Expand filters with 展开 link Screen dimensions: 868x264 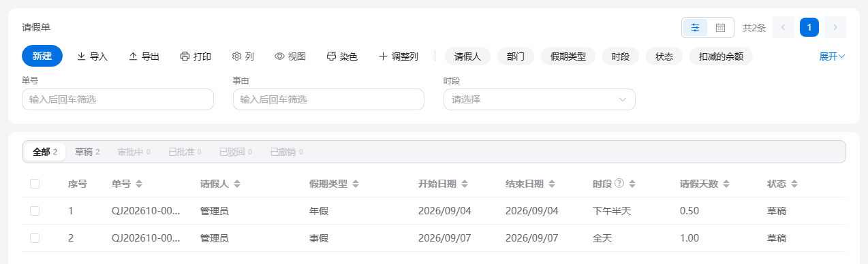click(x=832, y=56)
